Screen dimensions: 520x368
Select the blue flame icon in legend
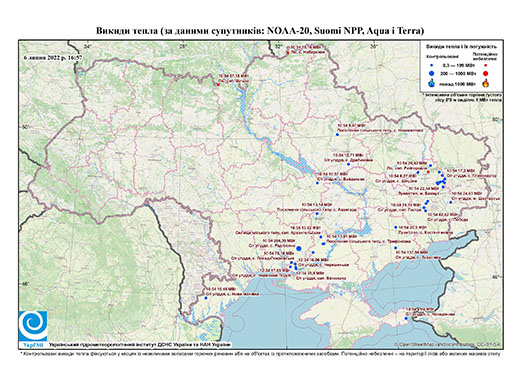tap(432, 83)
